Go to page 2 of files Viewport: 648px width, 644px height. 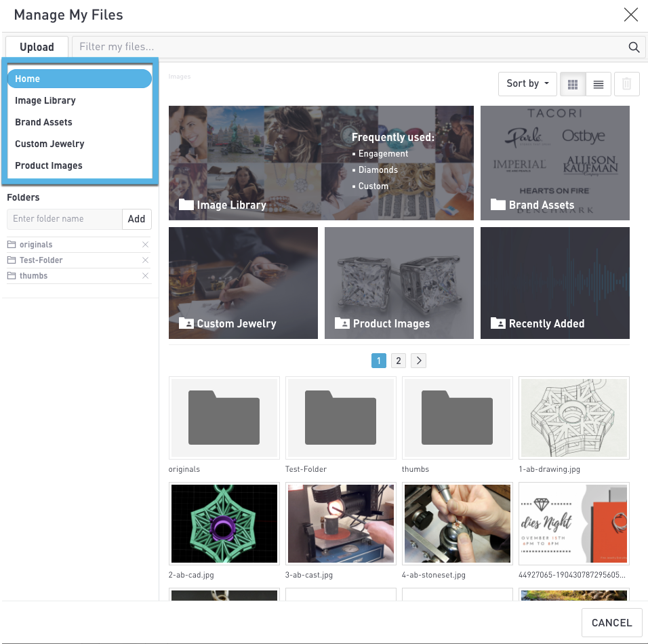(399, 361)
